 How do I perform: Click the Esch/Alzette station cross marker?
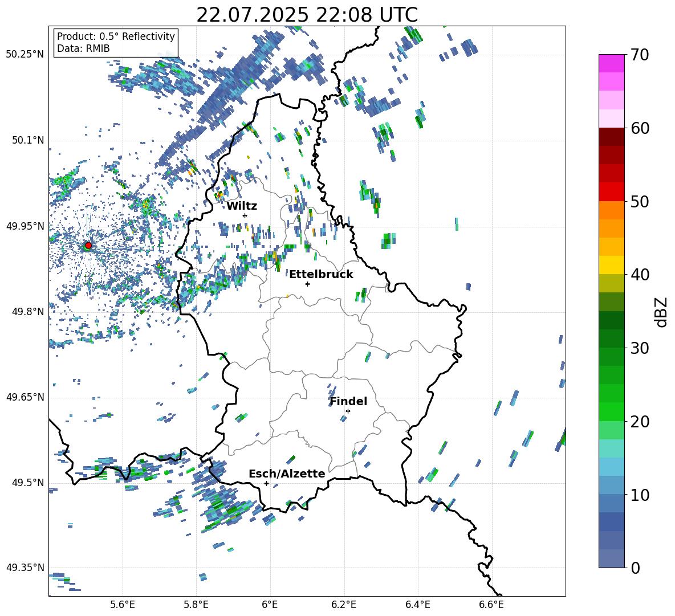pos(266,483)
